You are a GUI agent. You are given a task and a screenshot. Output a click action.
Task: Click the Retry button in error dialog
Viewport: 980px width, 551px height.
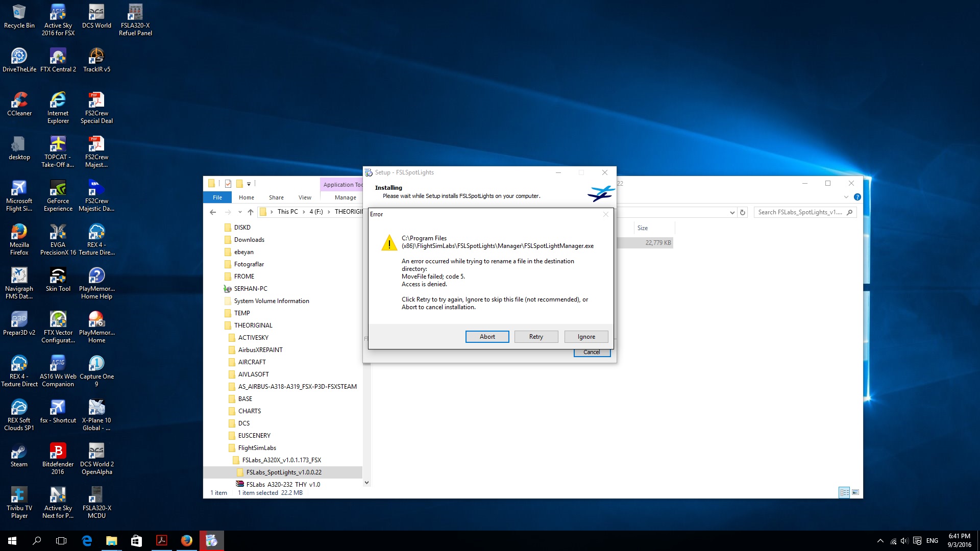click(x=536, y=336)
